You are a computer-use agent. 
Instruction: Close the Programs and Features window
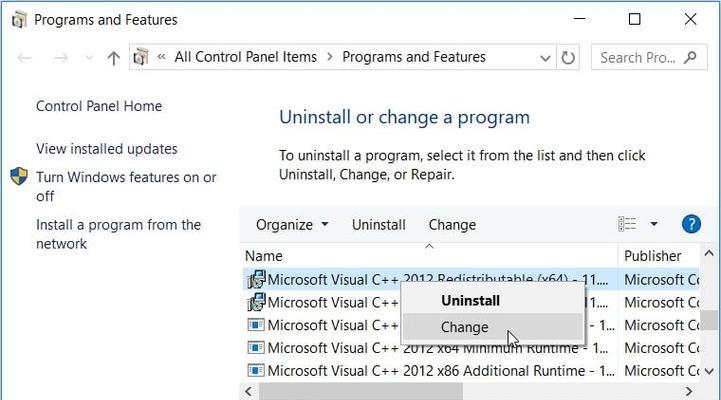click(x=690, y=19)
